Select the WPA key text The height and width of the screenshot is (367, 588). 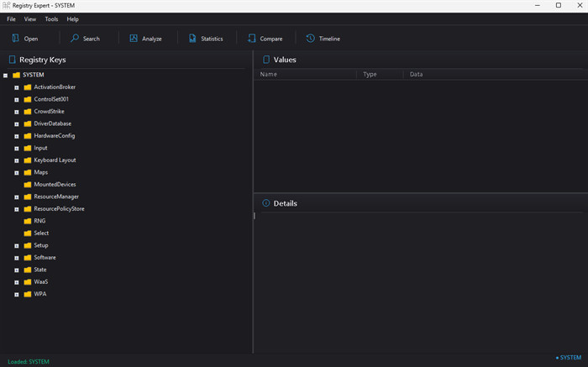coord(40,294)
